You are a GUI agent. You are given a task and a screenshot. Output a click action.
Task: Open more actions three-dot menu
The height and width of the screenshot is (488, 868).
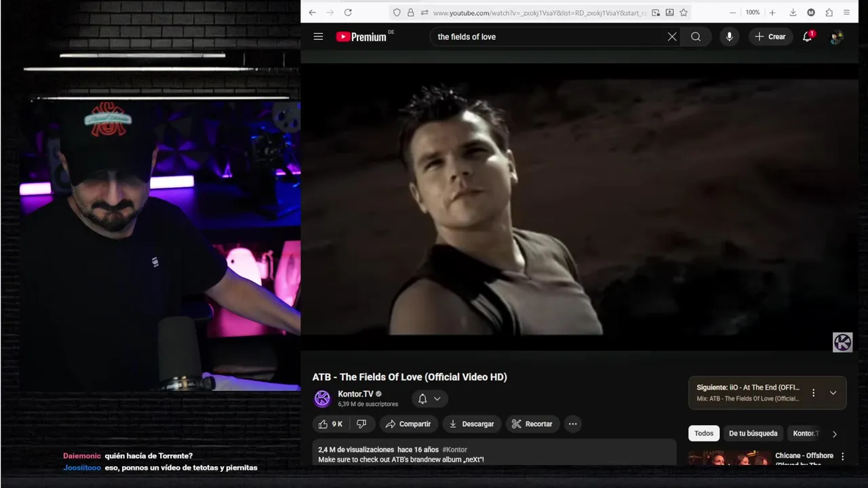click(x=573, y=424)
